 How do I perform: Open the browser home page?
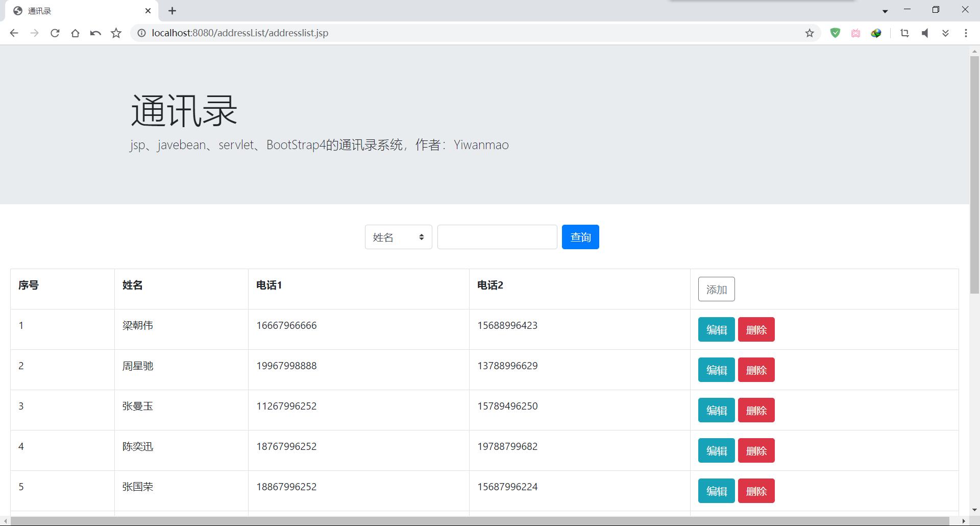point(75,33)
